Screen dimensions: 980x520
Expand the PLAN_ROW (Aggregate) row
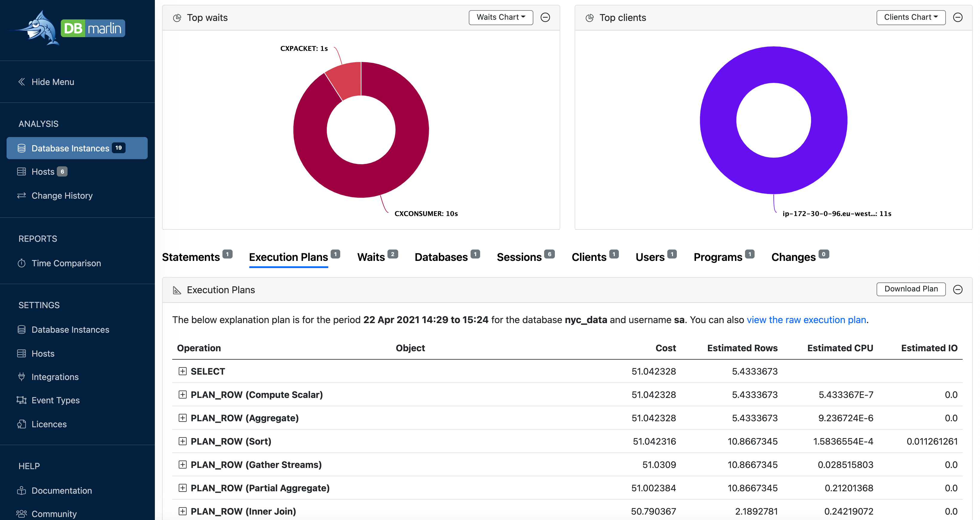point(183,418)
